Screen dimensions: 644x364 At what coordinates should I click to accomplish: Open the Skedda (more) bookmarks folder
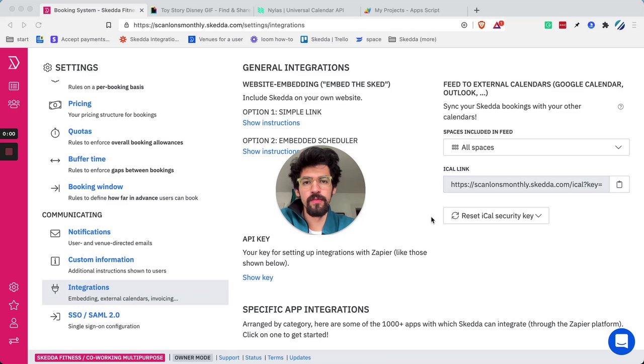coord(413,39)
